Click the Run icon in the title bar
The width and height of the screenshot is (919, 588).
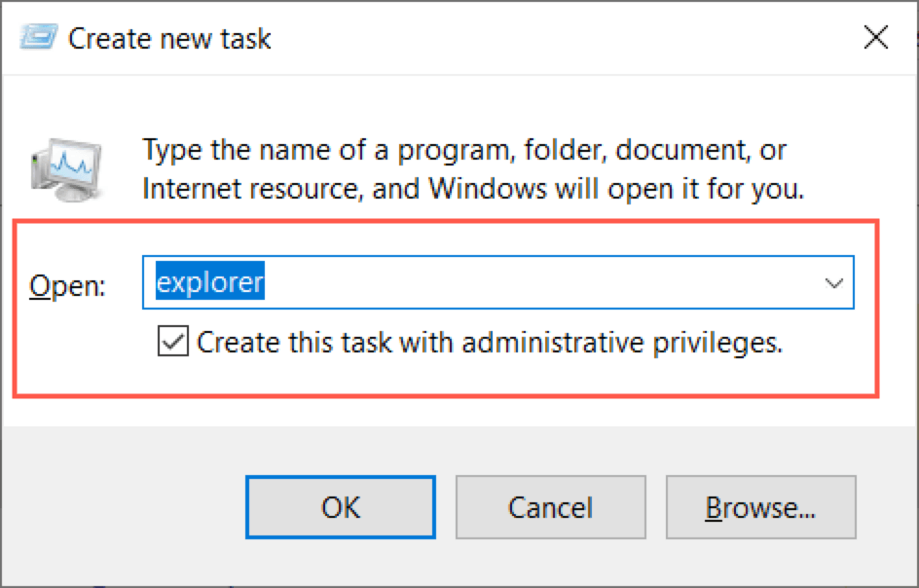[x=37, y=39]
